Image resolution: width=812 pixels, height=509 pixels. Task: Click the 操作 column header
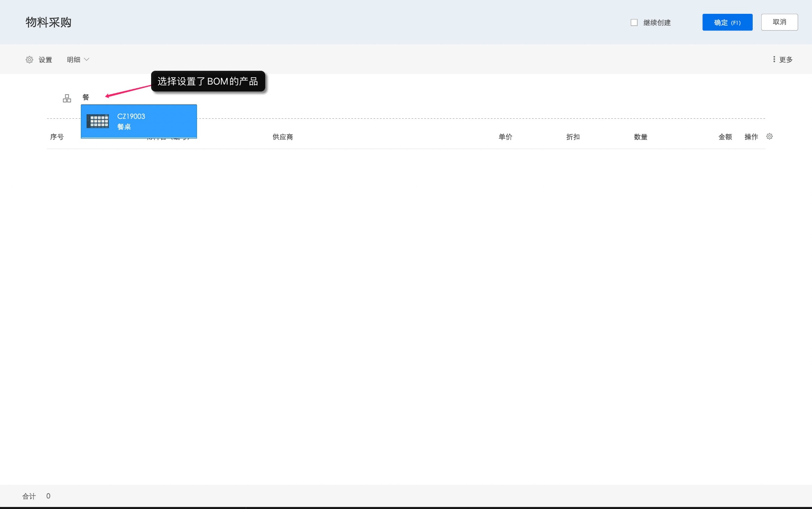(x=751, y=137)
